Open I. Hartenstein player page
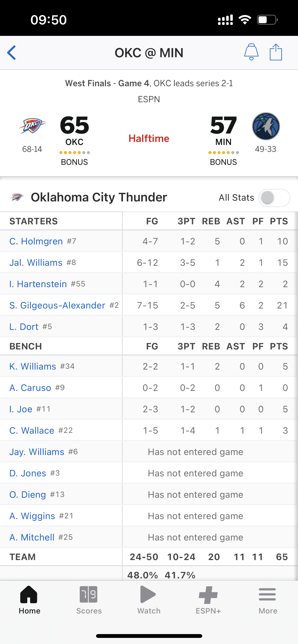298x644 pixels. pyautogui.click(x=38, y=284)
